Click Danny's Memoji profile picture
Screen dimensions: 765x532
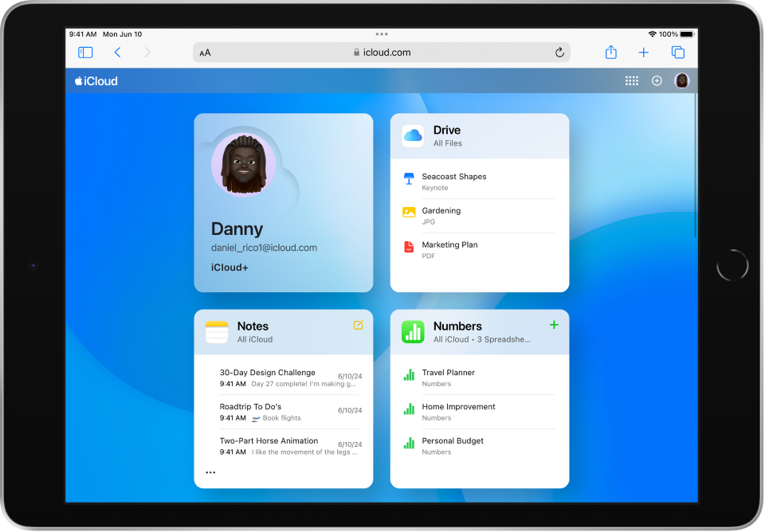click(244, 165)
